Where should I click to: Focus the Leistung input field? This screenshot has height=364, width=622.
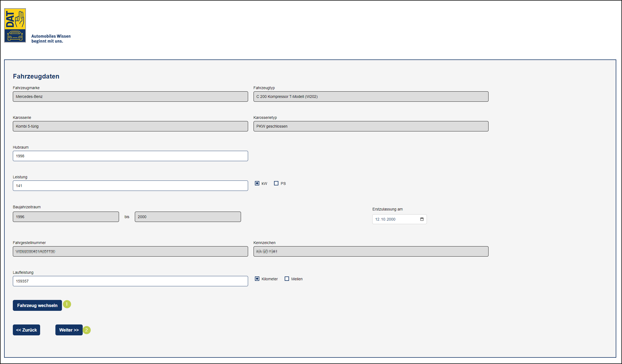click(130, 186)
